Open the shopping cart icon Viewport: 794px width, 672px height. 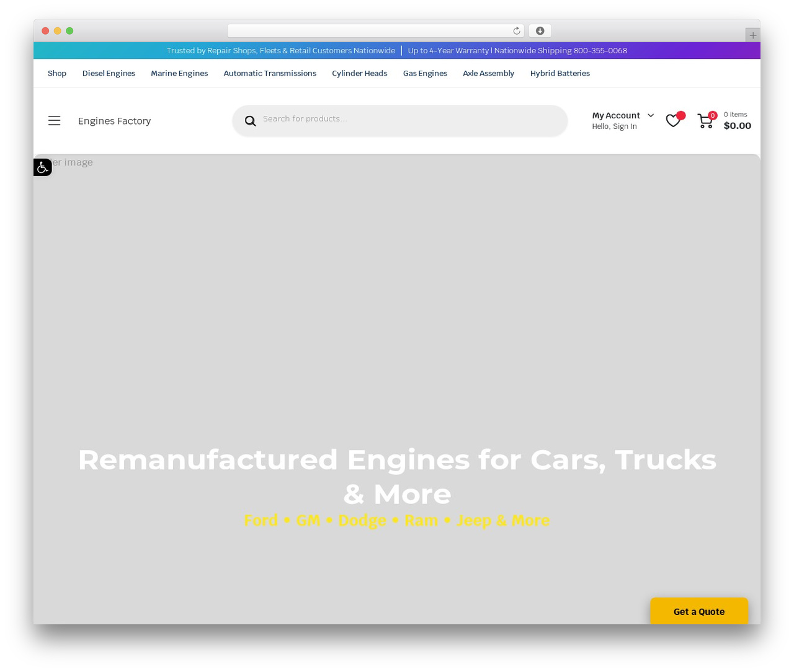705,121
